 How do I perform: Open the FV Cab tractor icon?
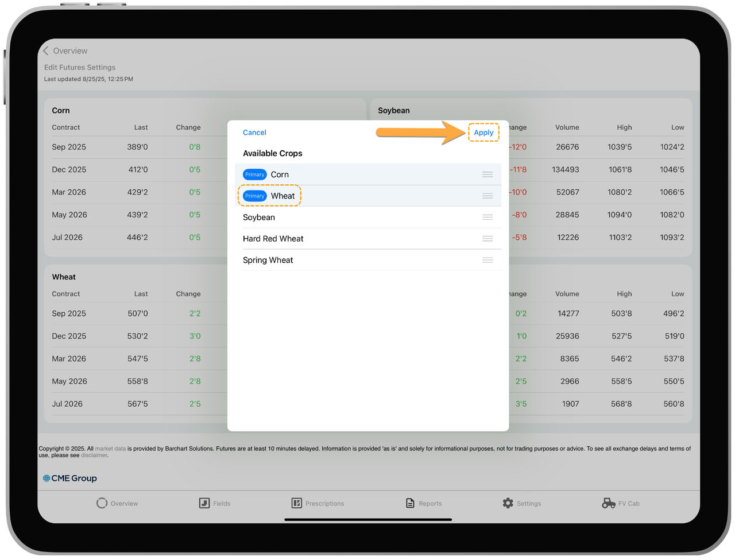tap(609, 503)
